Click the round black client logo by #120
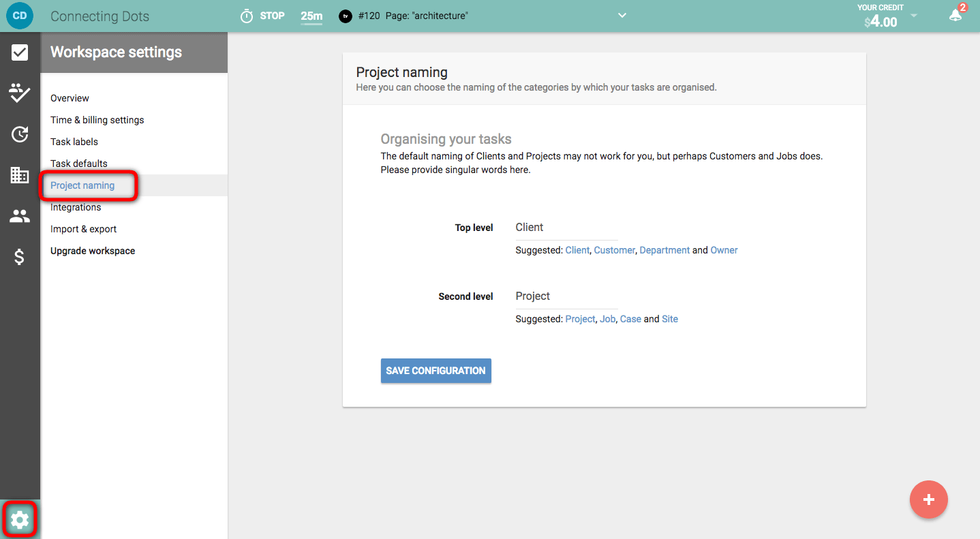 (346, 16)
